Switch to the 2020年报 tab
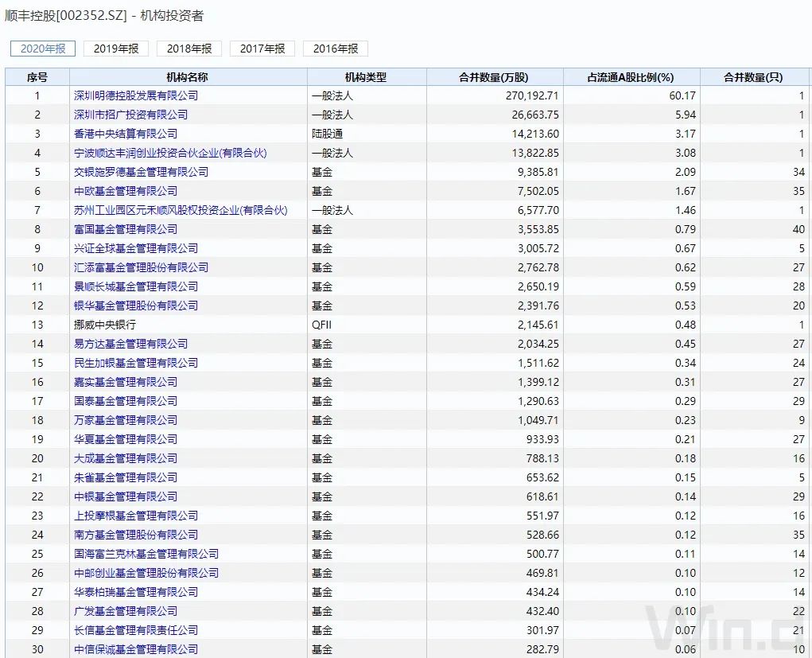The image size is (812, 658). click(43, 49)
